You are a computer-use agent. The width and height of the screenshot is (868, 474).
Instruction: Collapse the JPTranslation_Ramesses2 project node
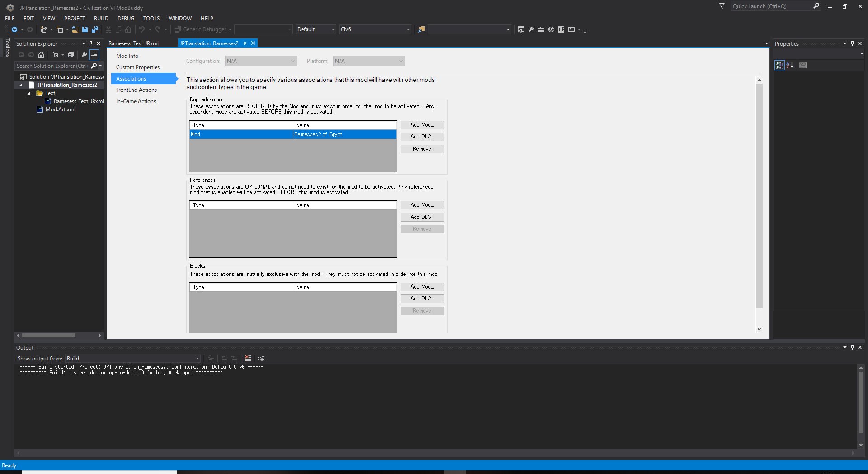tap(21, 85)
